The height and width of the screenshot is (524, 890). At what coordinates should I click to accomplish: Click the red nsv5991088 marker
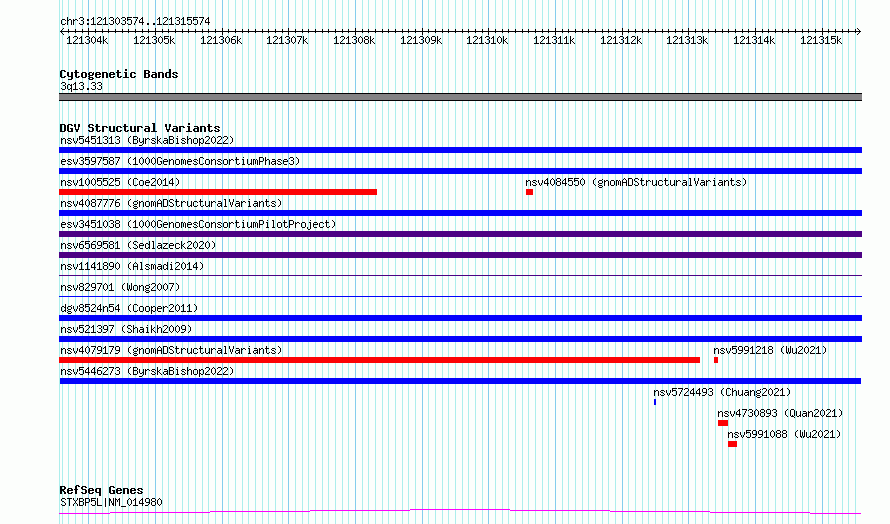click(x=732, y=444)
